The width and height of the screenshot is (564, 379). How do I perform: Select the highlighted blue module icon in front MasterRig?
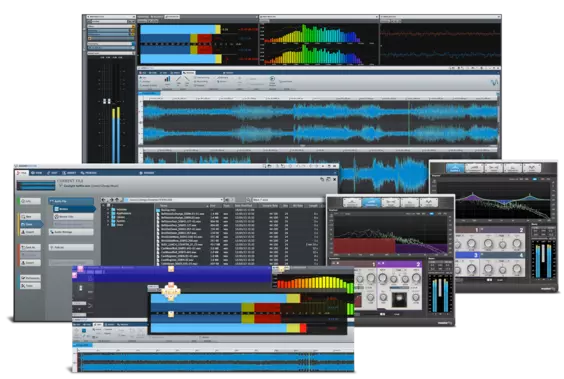371,203
